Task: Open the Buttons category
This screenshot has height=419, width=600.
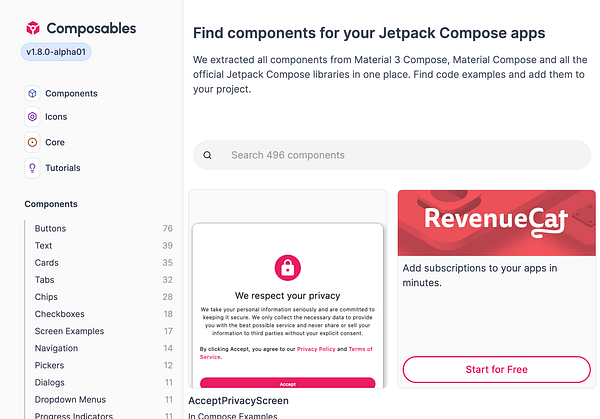Action: (50, 229)
